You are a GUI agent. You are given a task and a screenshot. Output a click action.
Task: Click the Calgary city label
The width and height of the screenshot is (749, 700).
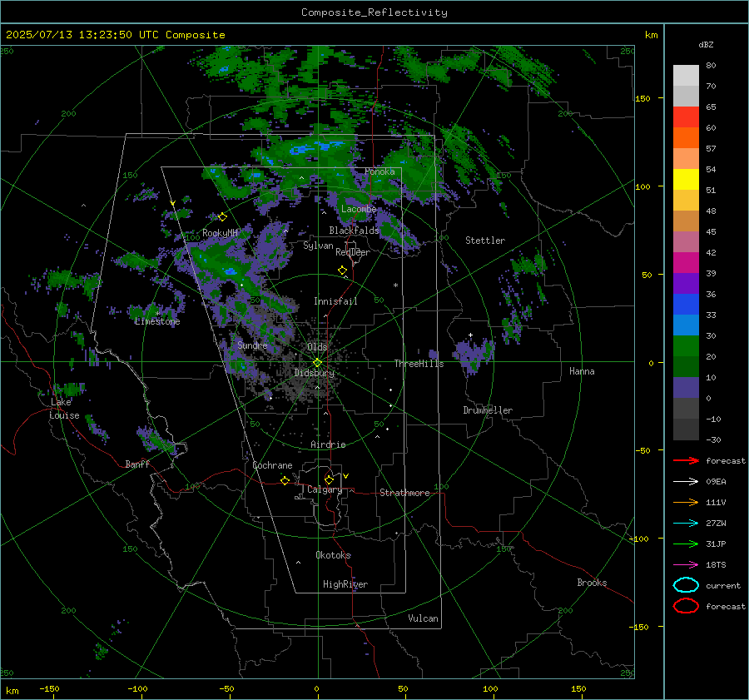(x=325, y=489)
